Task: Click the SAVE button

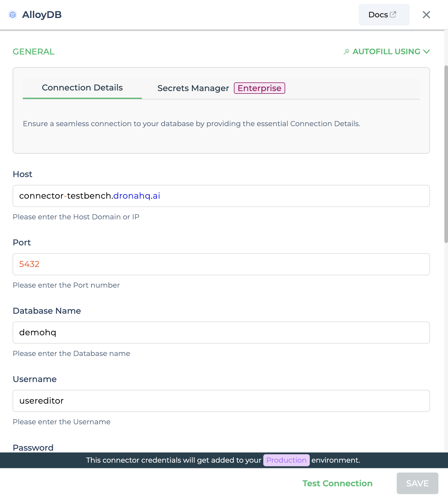Action: click(x=417, y=483)
